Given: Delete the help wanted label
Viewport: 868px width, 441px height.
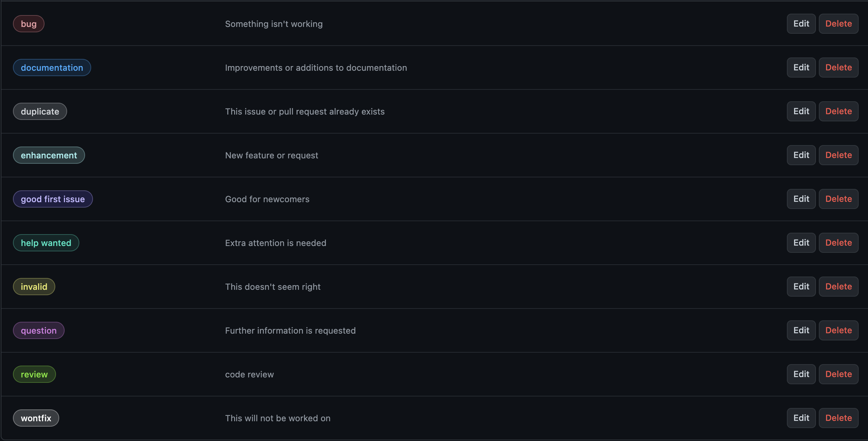Looking at the screenshot, I should click(839, 243).
